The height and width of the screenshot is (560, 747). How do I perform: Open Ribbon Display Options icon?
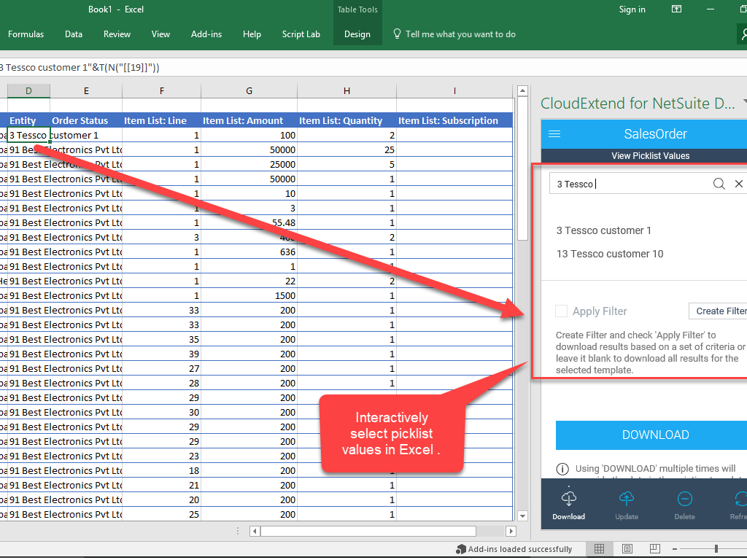click(676, 9)
